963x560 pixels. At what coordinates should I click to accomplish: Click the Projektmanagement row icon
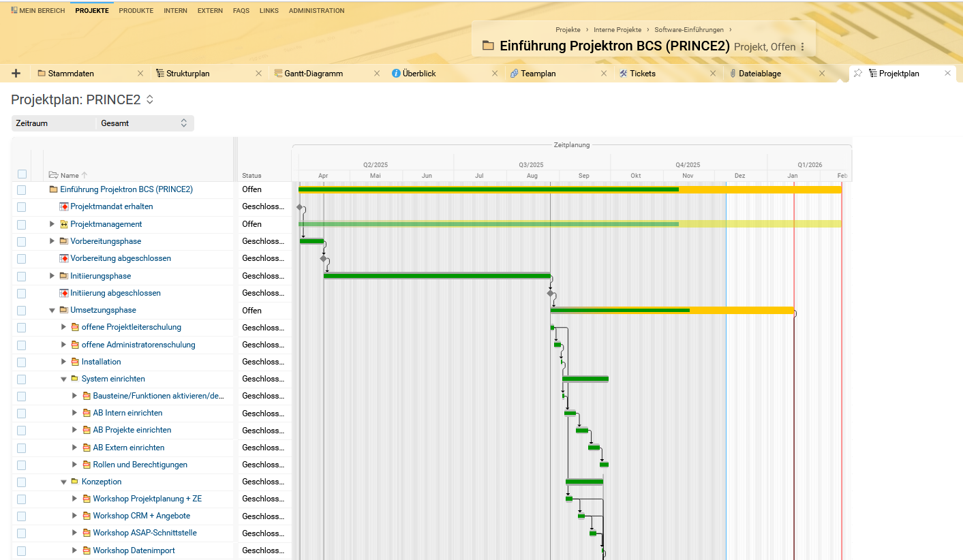64,224
